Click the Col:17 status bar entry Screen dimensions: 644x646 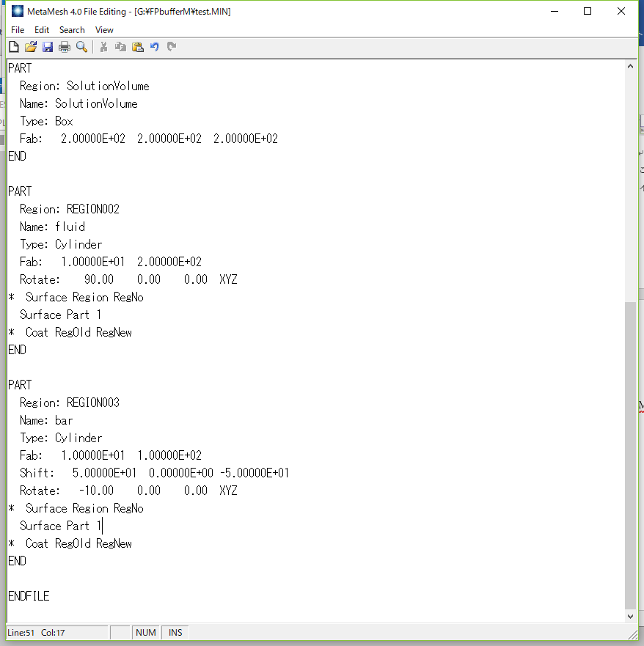53,632
